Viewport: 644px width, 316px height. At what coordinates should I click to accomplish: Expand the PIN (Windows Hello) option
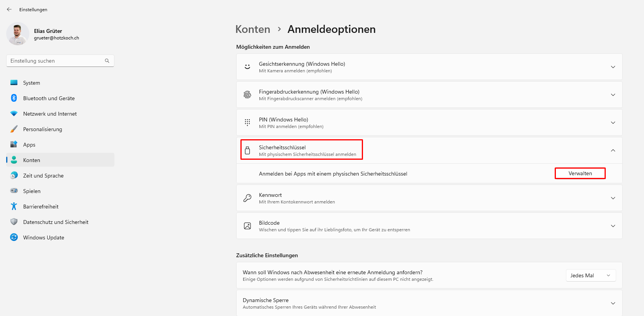(x=613, y=123)
